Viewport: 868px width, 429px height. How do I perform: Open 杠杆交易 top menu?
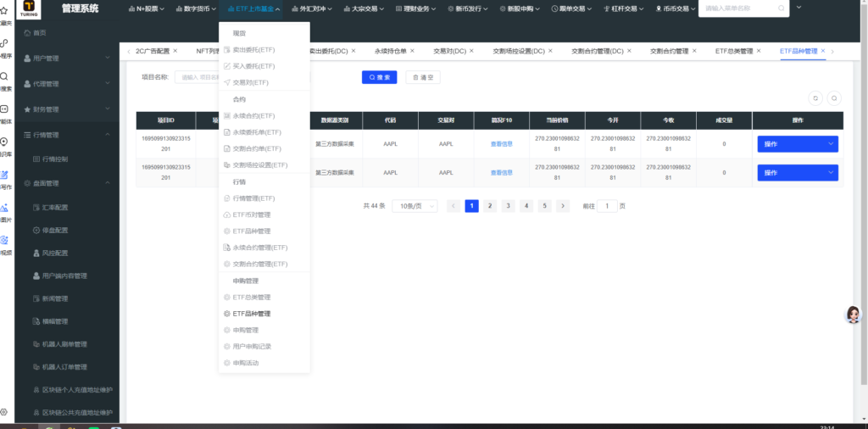624,8
